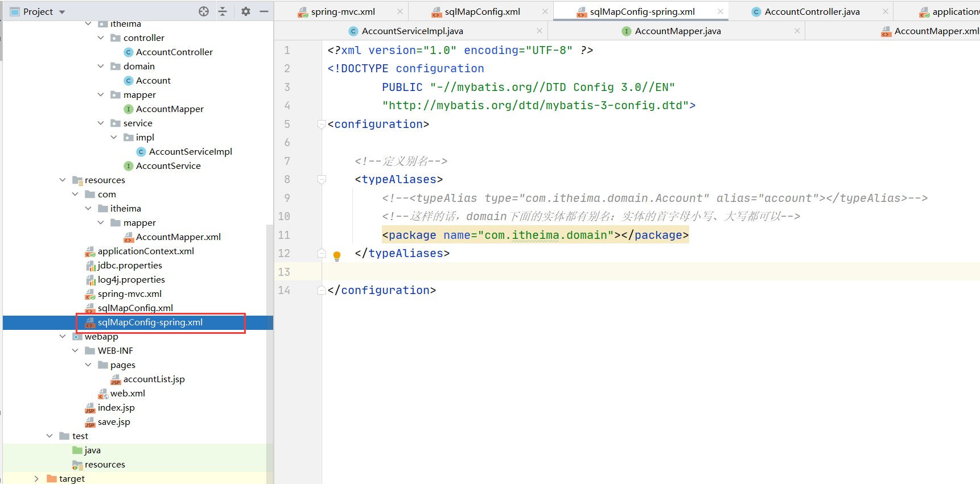Collapse the mapper package under java
Viewport: 980px width, 484px height.
(x=101, y=94)
